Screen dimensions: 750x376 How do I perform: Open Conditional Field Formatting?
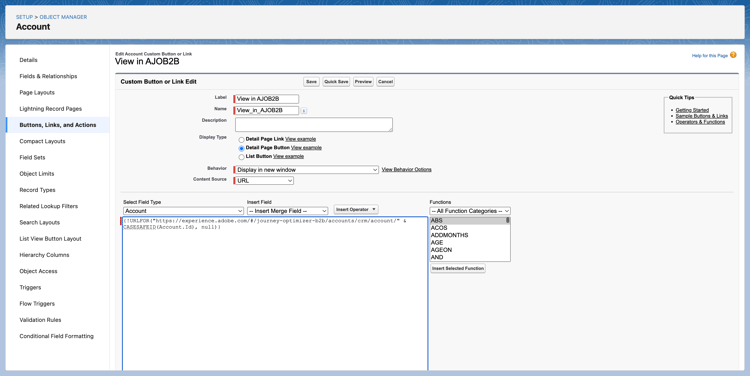point(56,336)
